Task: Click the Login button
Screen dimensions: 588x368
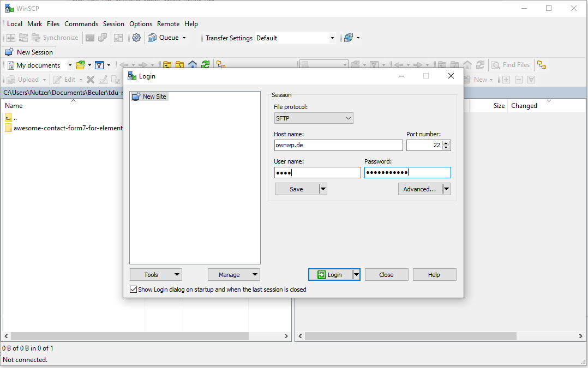Action: pyautogui.click(x=331, y=275)
